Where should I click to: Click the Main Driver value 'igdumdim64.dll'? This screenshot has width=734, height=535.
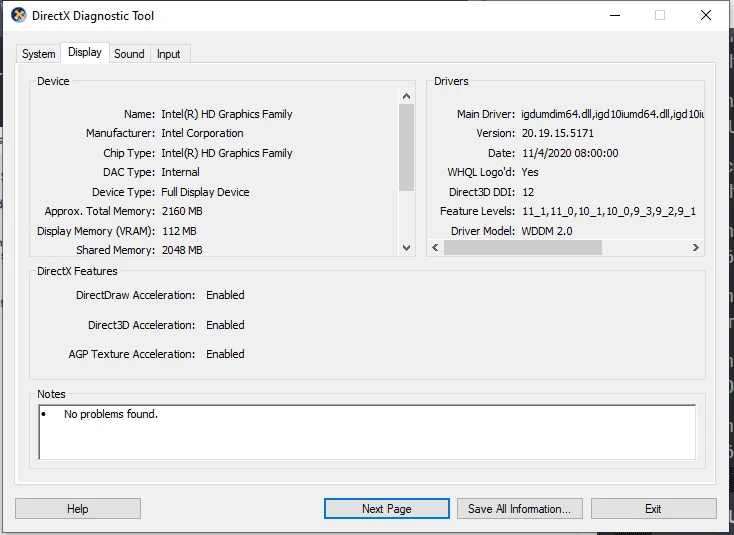click(557, 114)
